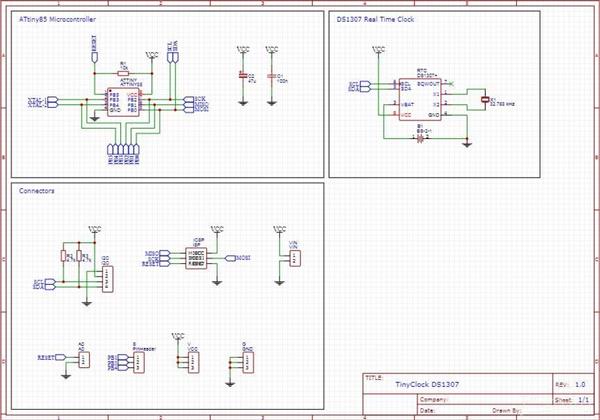Click the VCC symbol above the ICSP header

[x=217, y=229]
